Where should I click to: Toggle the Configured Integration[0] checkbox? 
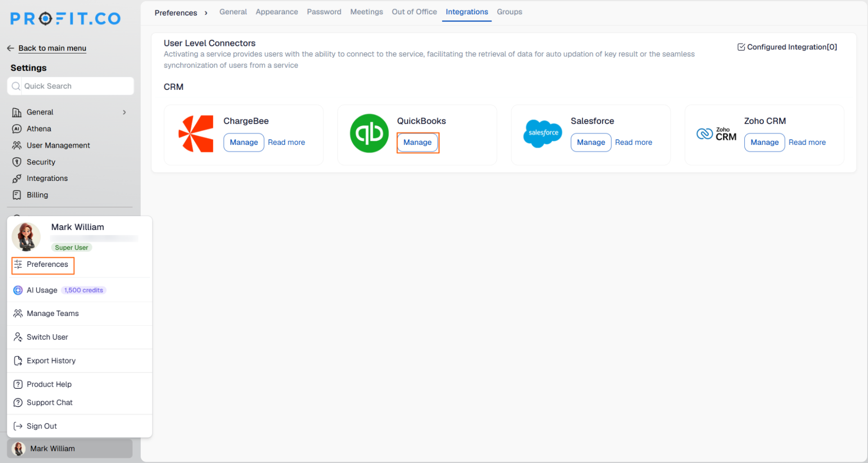click(741, 47)
